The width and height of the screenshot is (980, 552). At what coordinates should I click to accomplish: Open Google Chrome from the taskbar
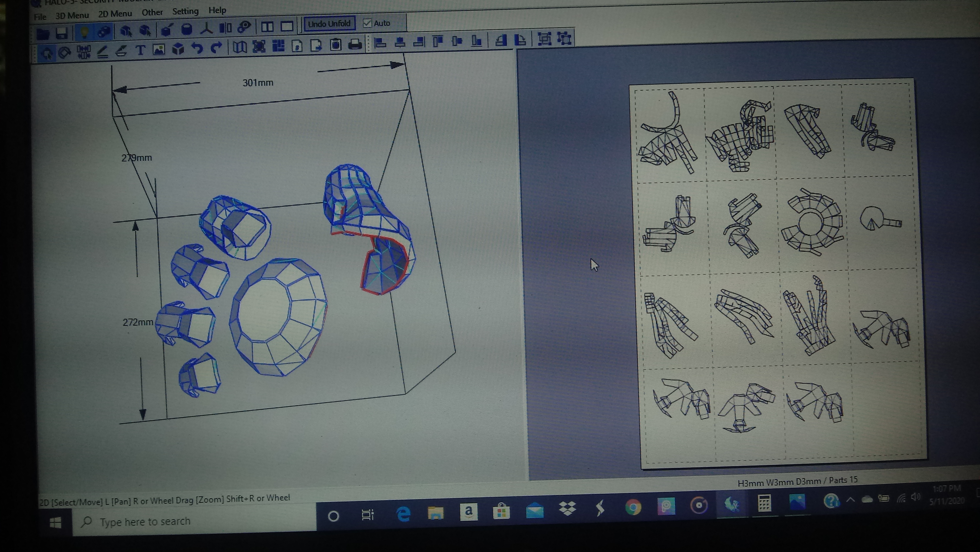click(x=633, y=508)
